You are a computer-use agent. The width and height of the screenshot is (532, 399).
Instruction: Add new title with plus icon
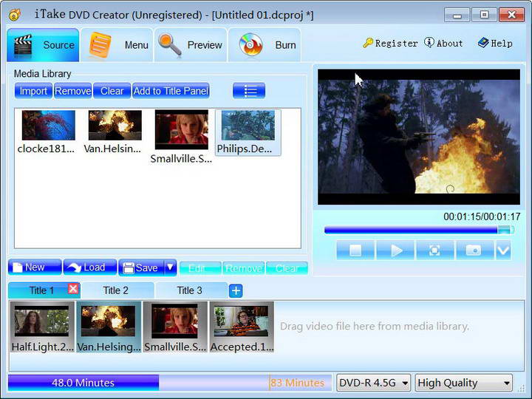[236, 291]
